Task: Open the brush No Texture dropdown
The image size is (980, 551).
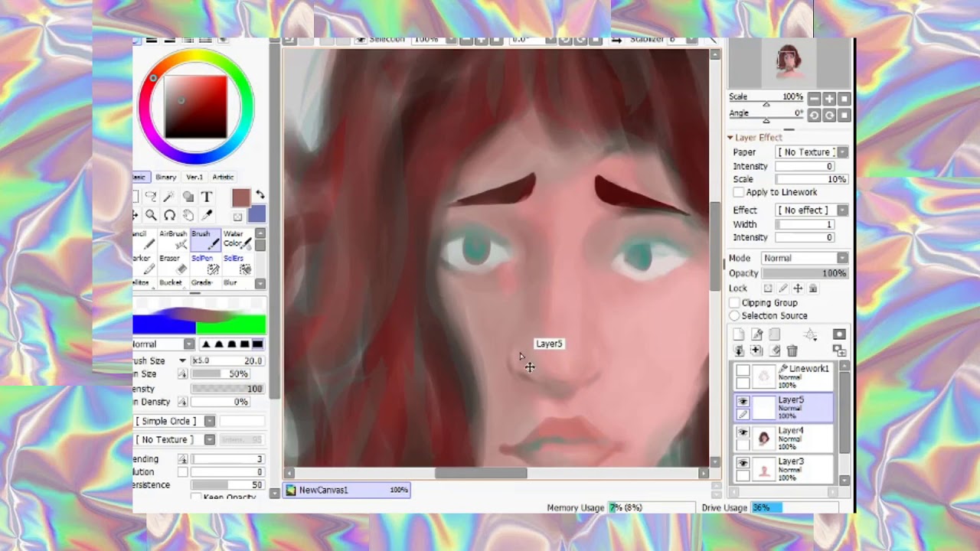Action: click(x=175, y=439)
